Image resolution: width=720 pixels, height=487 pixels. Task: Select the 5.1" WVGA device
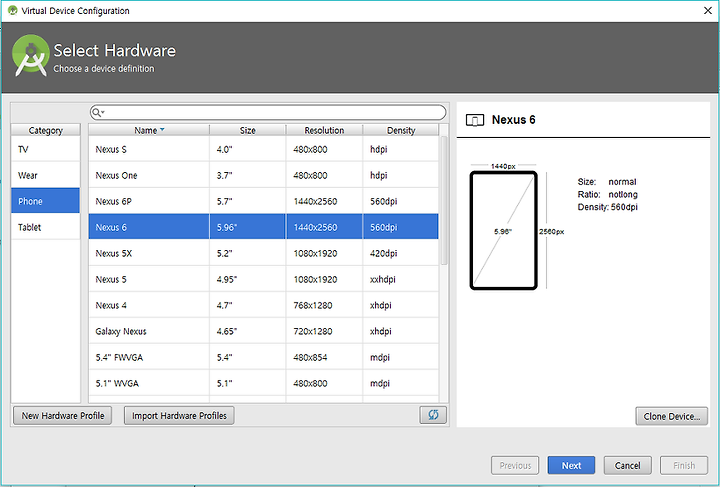264,383
